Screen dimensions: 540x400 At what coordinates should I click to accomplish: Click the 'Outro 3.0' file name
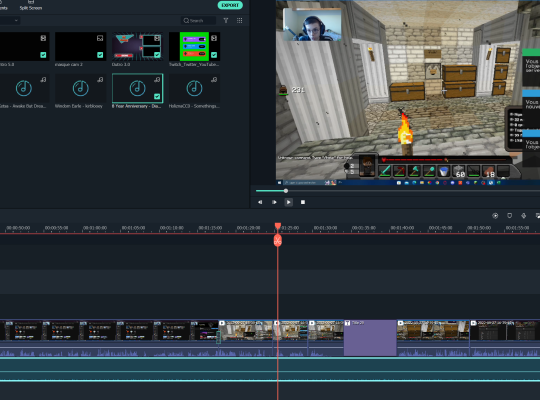click(x=121, y=65)
